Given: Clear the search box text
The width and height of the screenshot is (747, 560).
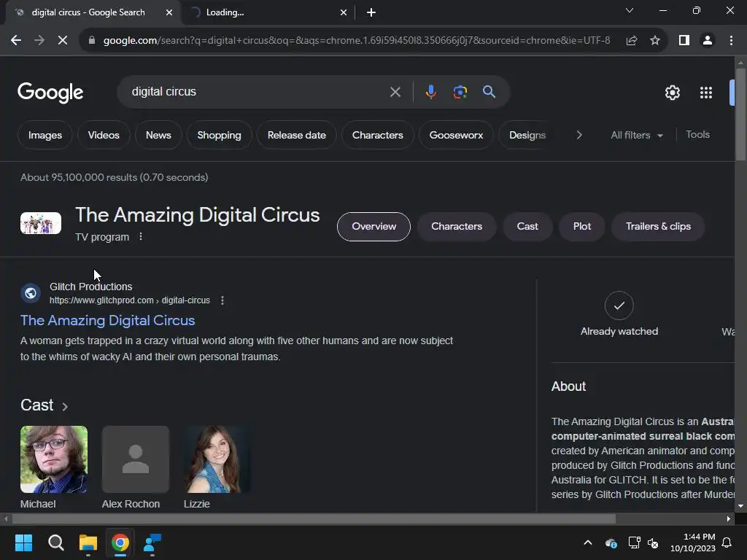Looking at the screenshot, I should (x=395, y=92).
